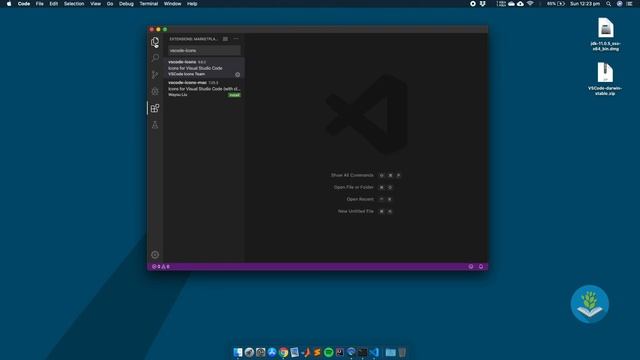
Task: Open manage gear for vscode-icons extension
Action: 238,75
